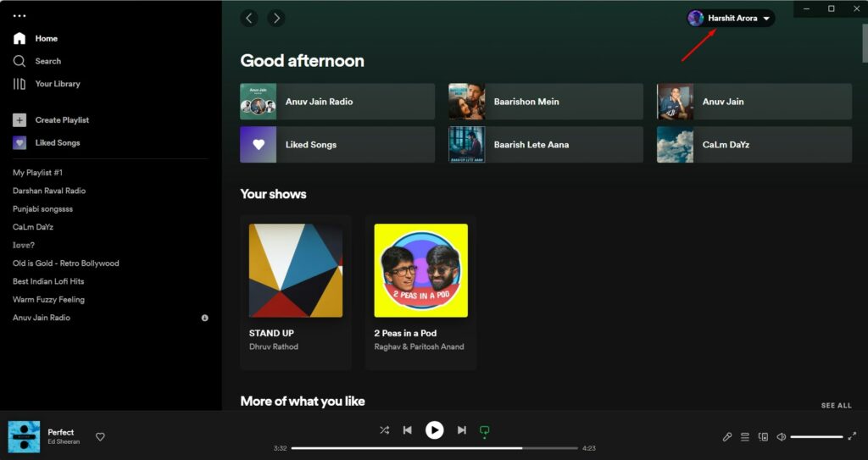Expand player to full screen
Viewport: 868px width, 460px height.
click(x=852, y=437)
